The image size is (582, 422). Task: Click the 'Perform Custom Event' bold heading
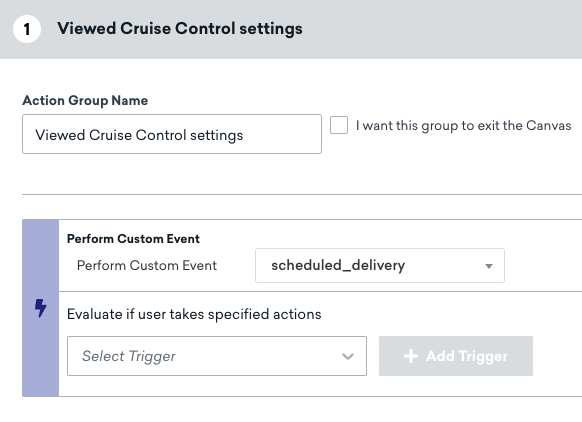[x=133, y=239]
